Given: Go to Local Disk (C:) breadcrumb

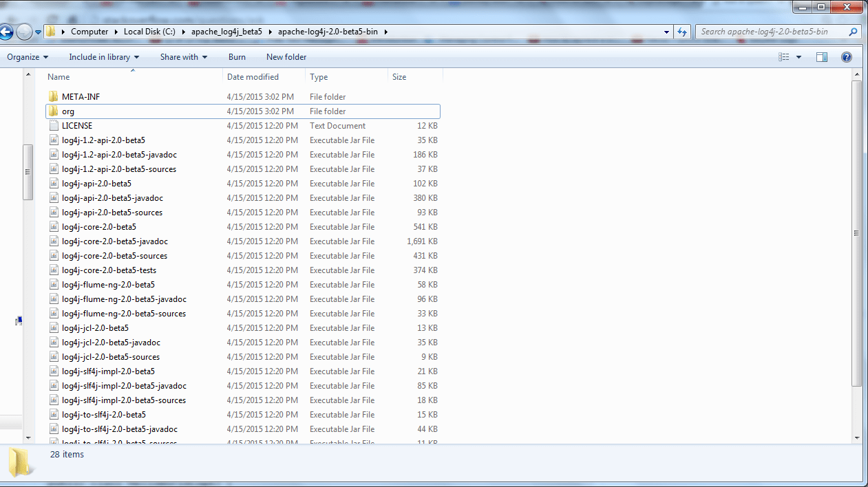Looking at the screenshot, I should click(150, 32).
